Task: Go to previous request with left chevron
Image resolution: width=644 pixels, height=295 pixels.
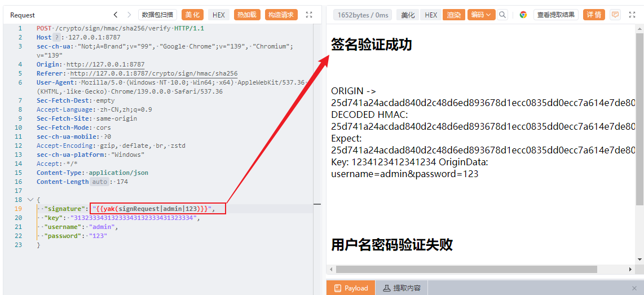Action: click(x=116, y=15)
